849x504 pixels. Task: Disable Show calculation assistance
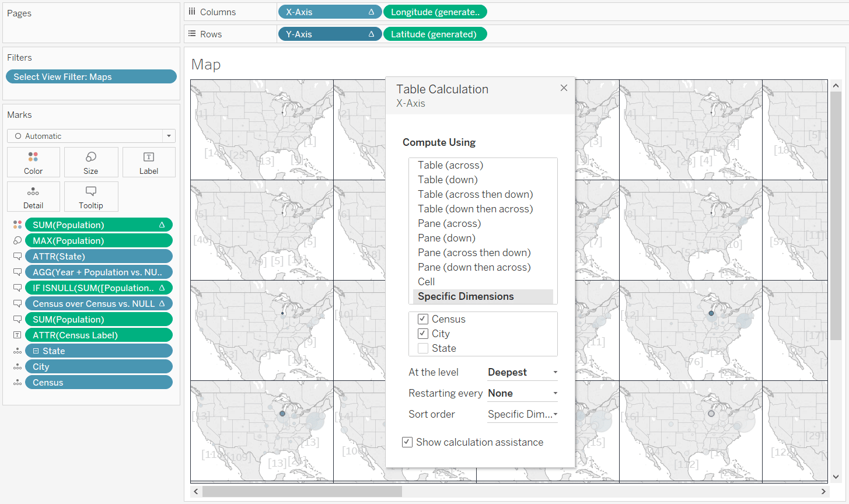[407, 442]
